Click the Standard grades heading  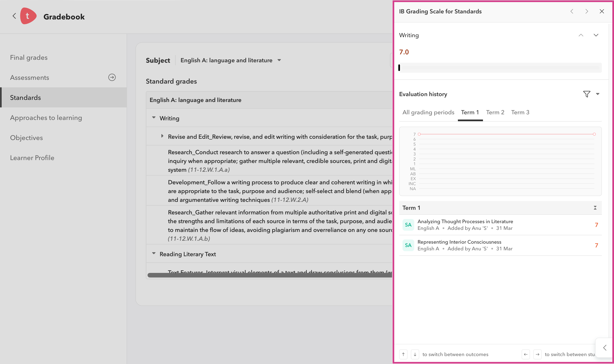click(171, 81)
